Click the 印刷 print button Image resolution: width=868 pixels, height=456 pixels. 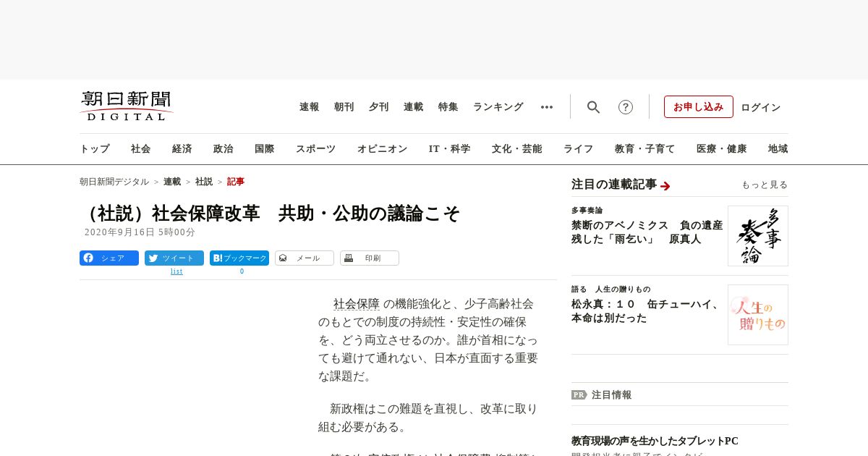point(370,258)
